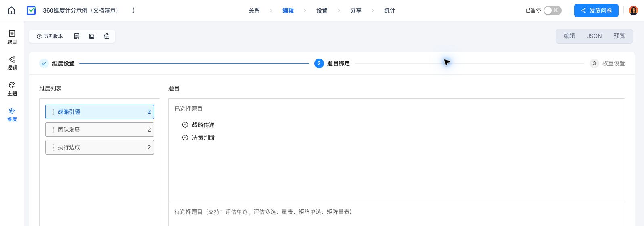The width and height of the screenshot is (644, 226).
Task: Remove 战略传递 from selected questions
Action: click(185, 125)
